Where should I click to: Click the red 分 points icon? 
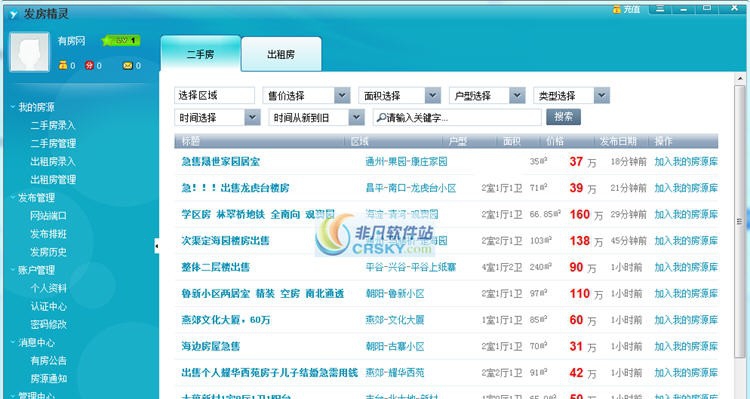(x=89, y=66)
